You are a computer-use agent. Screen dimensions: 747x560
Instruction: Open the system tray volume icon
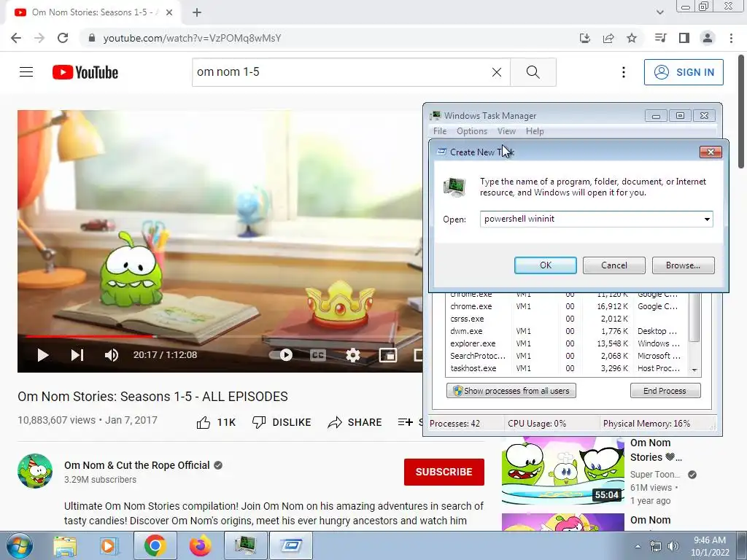coord(673,546)
